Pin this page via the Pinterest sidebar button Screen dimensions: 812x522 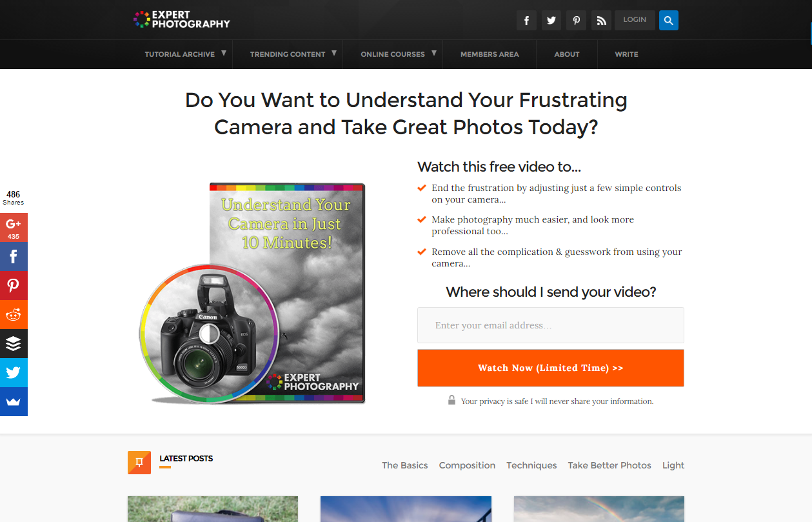click(14, 285)
